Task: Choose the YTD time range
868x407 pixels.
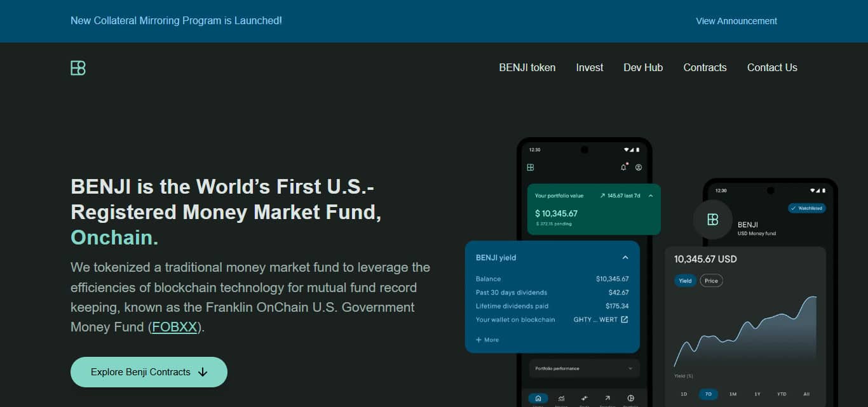Action: [782, 394]
